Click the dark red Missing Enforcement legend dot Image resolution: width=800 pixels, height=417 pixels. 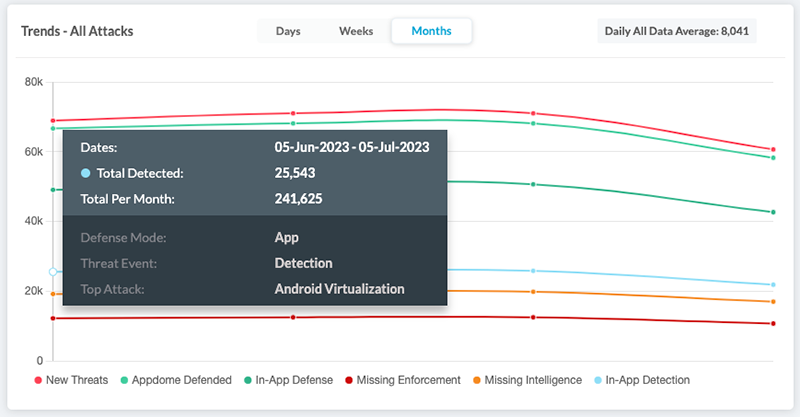pyautogui.click(x=349, y=380)
